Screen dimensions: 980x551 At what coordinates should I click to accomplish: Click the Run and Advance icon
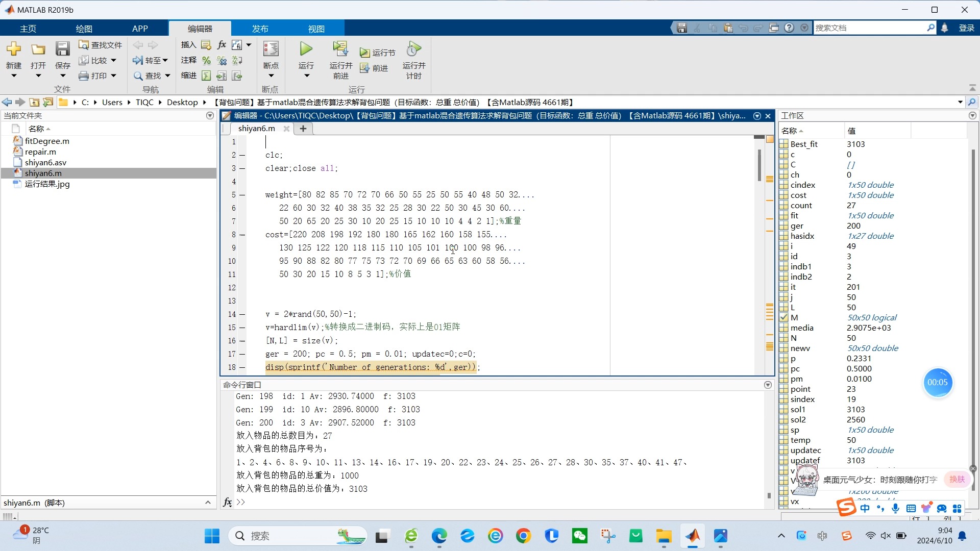pyautogui.click(x=340, y=49)
